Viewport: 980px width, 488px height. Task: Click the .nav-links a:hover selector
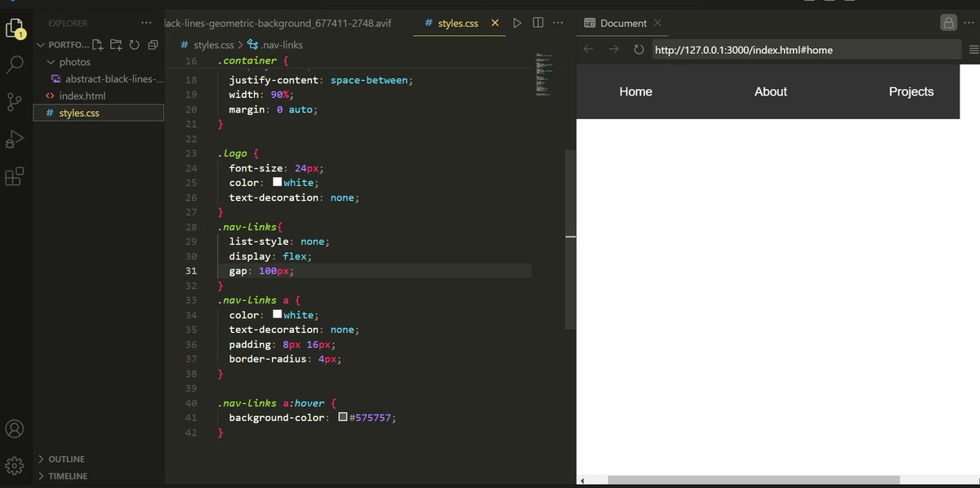[271, 403]
